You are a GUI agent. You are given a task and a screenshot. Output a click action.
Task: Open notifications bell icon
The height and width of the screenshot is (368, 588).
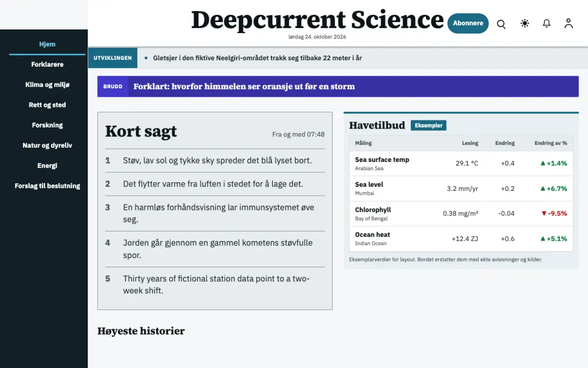[547, 23]
